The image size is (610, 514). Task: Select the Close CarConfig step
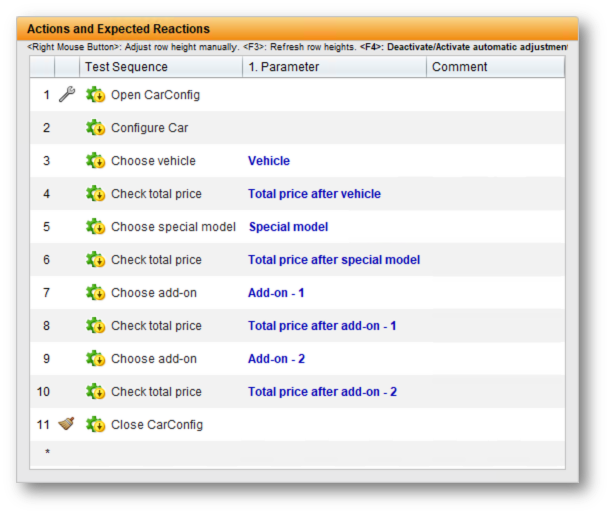(x=157, y=425)
